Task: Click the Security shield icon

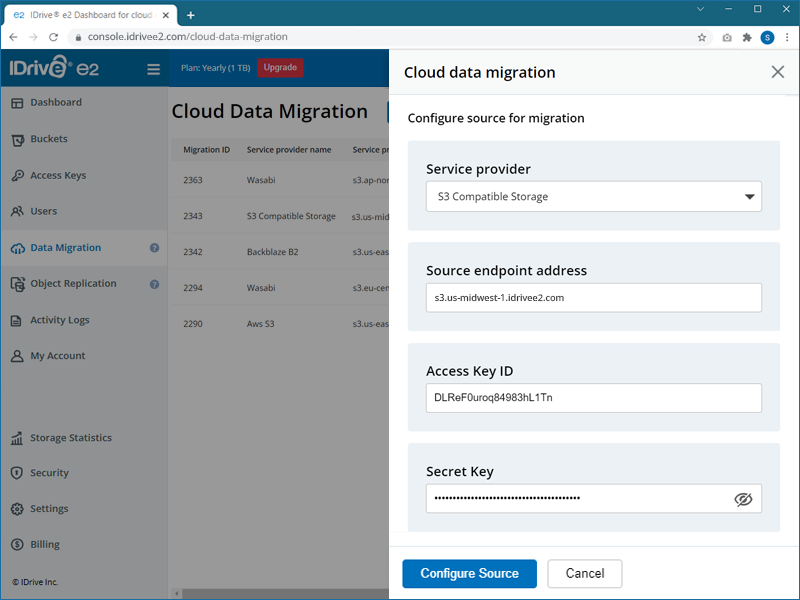Action: 17,473
